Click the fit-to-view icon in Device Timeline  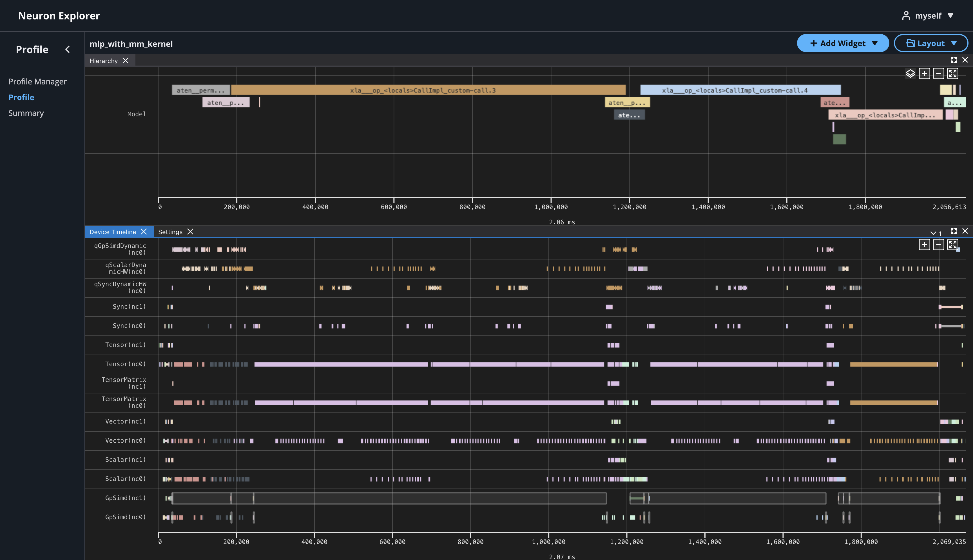(x=953, y=244)
